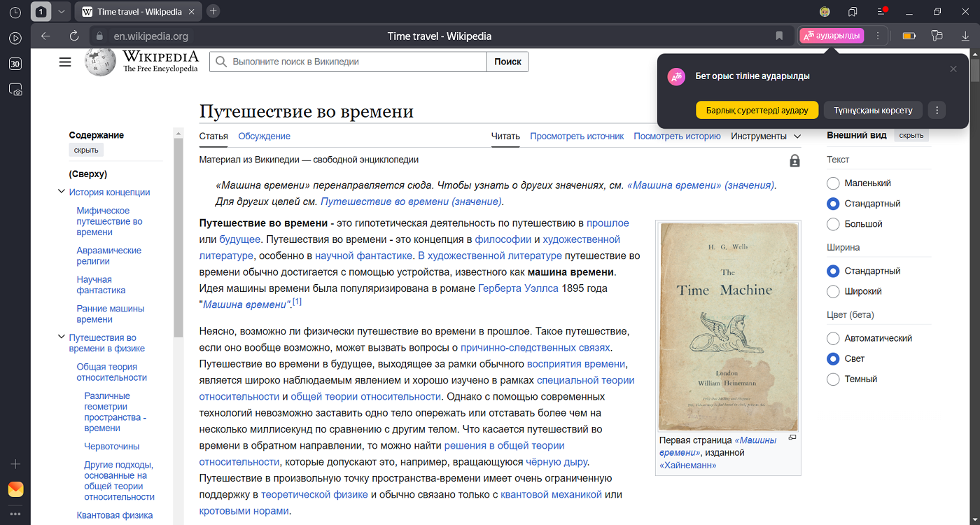This screenshot has height=525, width=980.
Task: Open the Посмотреть историю tab
Action: point(677,136)
